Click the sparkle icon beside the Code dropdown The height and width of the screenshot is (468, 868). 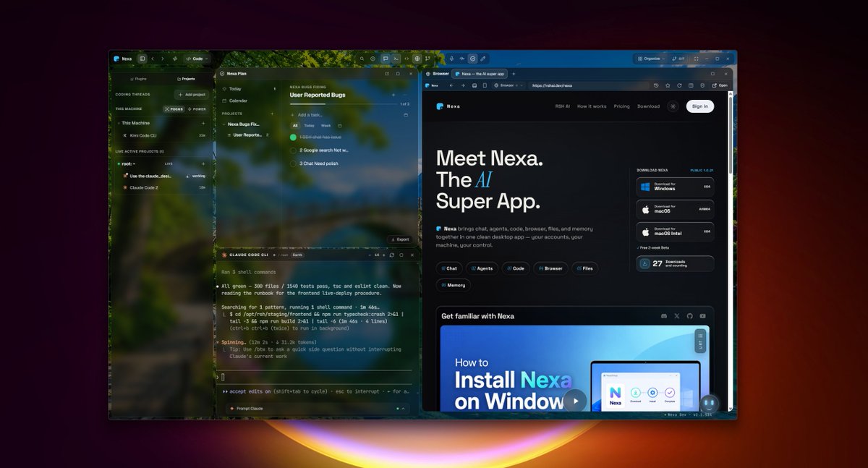(175, 59)
